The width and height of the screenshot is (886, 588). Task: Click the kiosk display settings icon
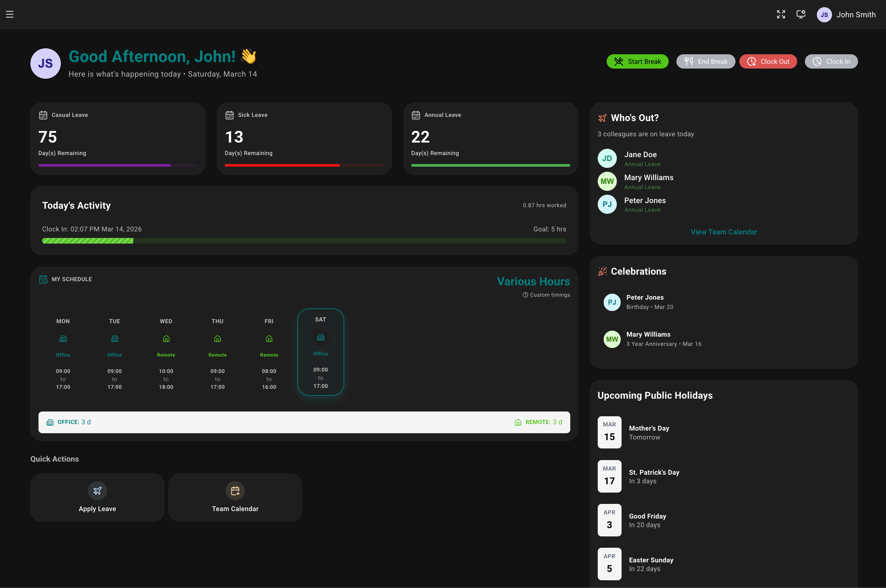[x=801, y=14]
